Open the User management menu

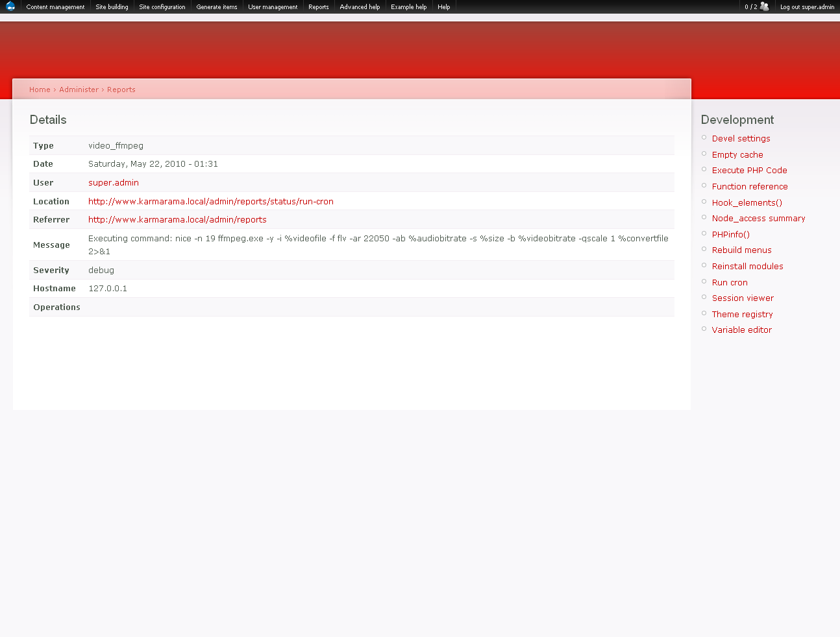tap(272, 6)
